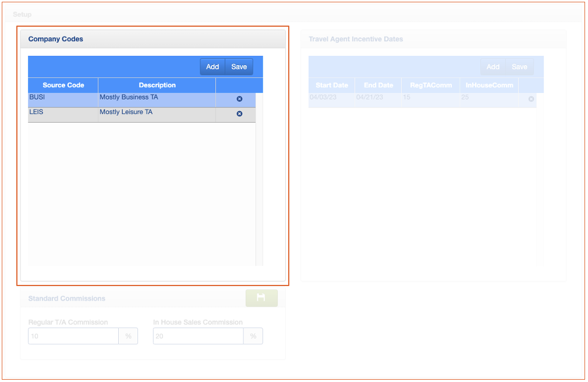Sort by the Source Code column header
The height and width of the screenshot is (382, 588).
[x=63, y=85]
